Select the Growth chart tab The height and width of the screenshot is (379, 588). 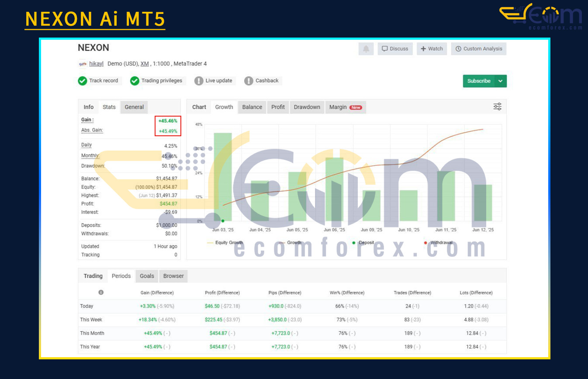tap(224, 107)
